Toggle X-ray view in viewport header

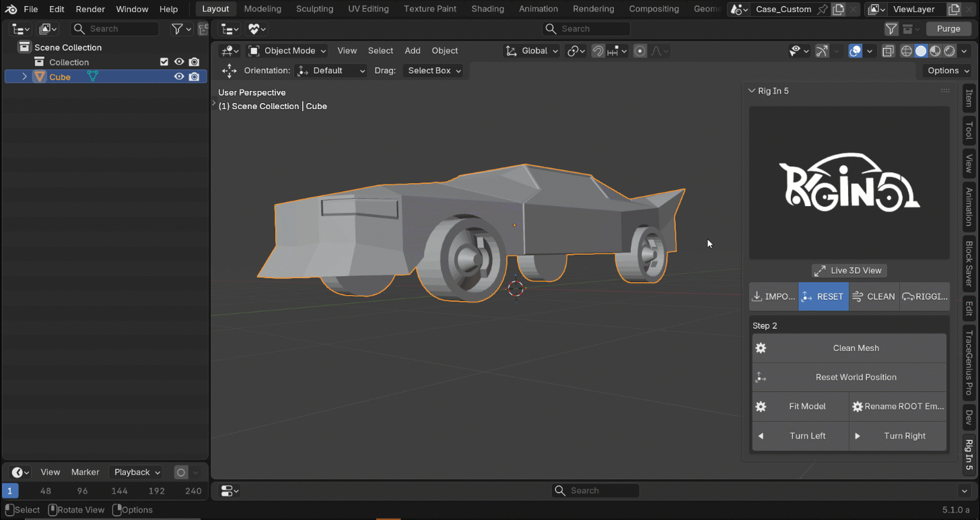(888, 51)
